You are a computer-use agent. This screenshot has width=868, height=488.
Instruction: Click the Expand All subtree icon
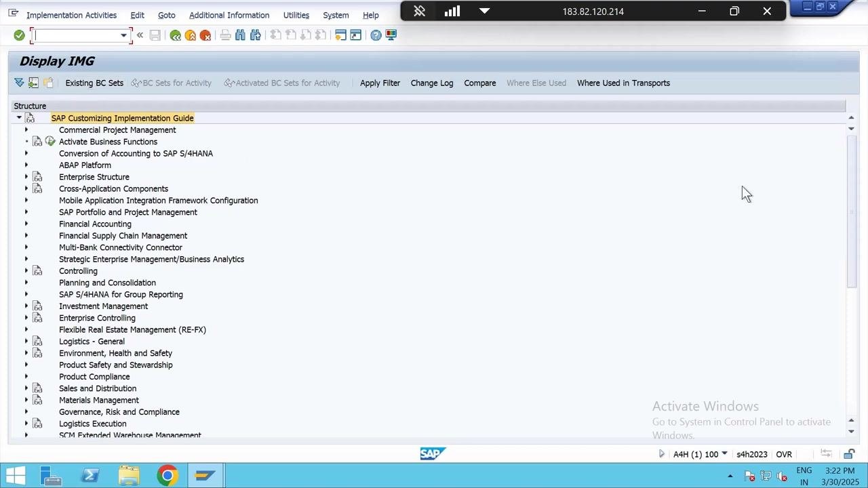19,83
